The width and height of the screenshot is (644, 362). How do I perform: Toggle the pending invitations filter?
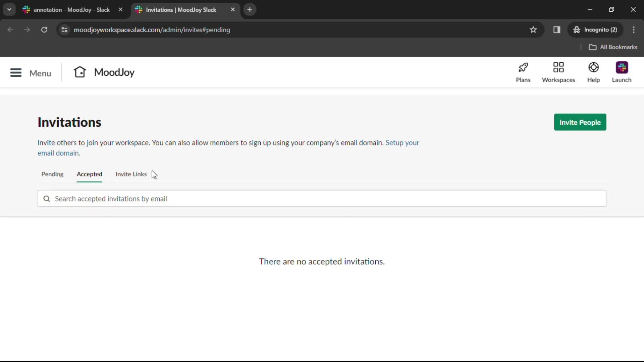click(52, 174)
